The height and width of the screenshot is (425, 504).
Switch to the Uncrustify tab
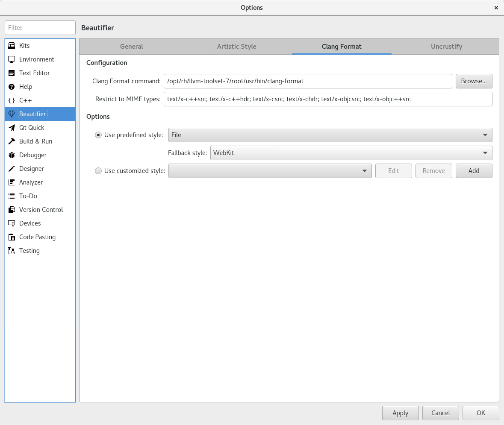(x=446, y=47)
